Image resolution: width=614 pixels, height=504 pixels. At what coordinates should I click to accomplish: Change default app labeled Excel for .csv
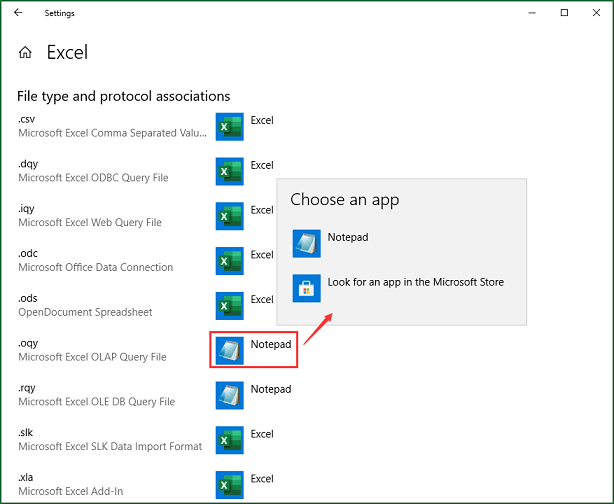click(x=262, y=121)
